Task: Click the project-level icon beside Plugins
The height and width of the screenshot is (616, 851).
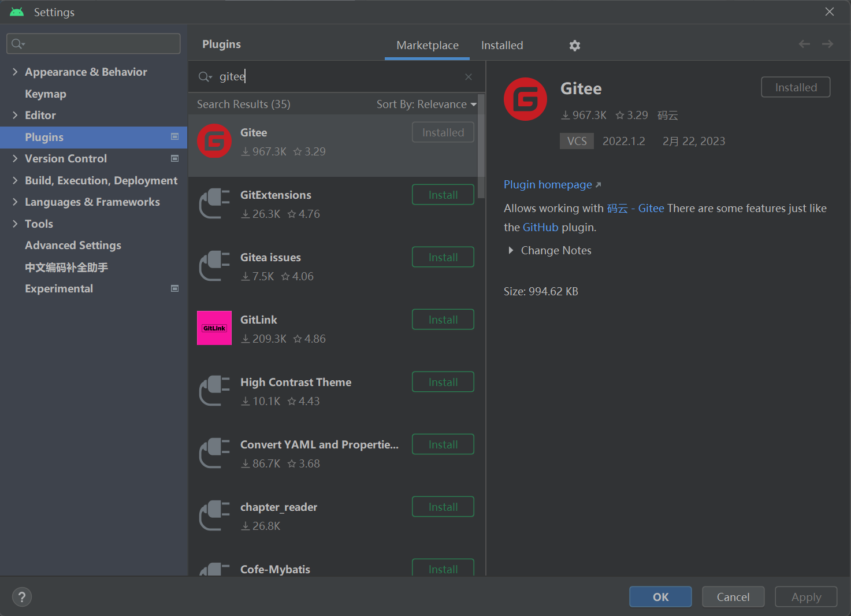Action: [174, 136]
